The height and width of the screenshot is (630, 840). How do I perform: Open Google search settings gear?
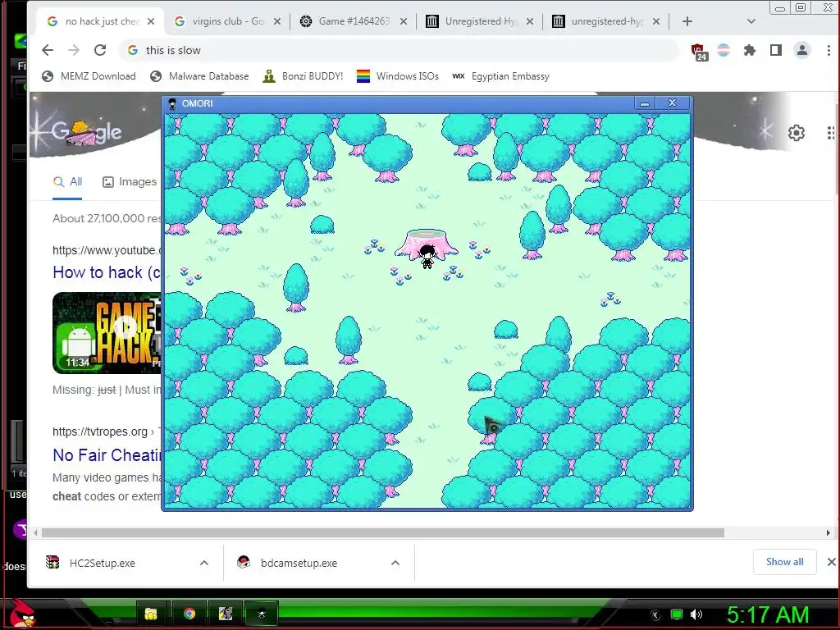pos(797,132)
